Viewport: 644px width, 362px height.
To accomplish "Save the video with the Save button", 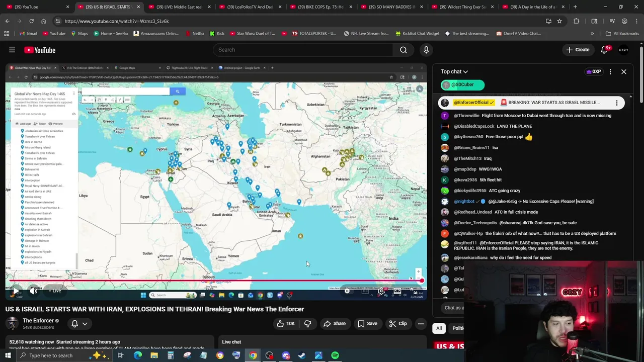I will pyautogui.click(x=367, y=324).
